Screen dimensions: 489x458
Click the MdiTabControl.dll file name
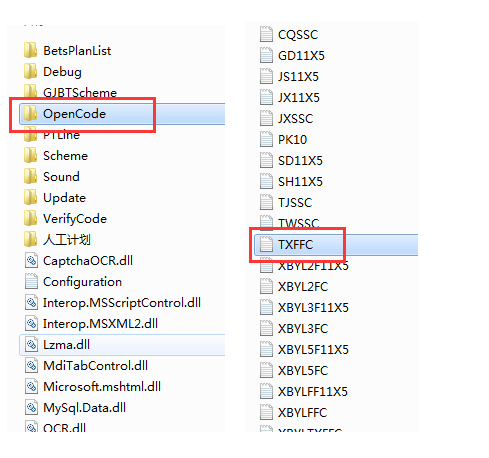(x=96, y=366)
